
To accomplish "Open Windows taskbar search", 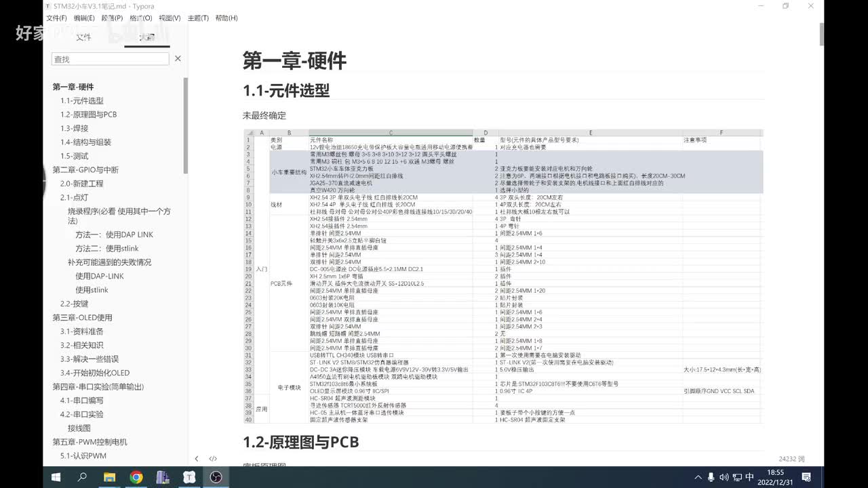I will [x=83, y=476].
